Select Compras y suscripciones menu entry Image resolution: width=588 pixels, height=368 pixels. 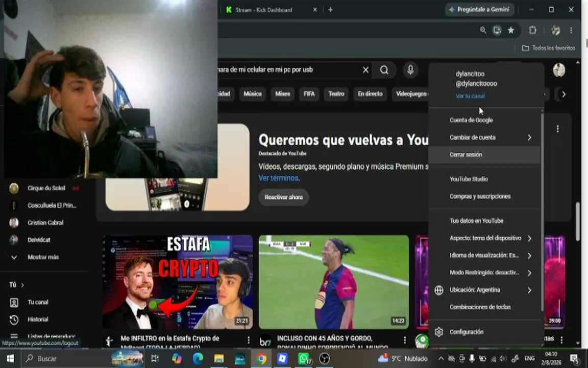[484, 196]
